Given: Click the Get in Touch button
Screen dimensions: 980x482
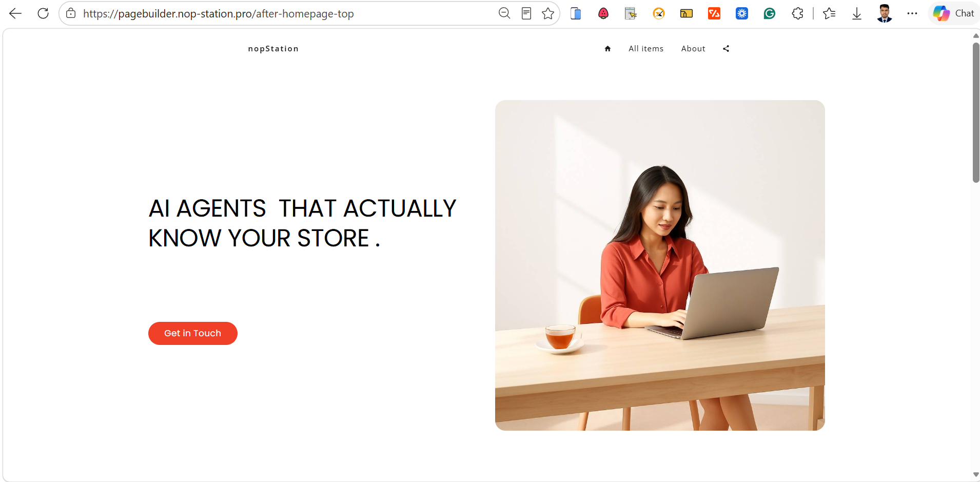Looking at the screenshot, I should (193, 333).
